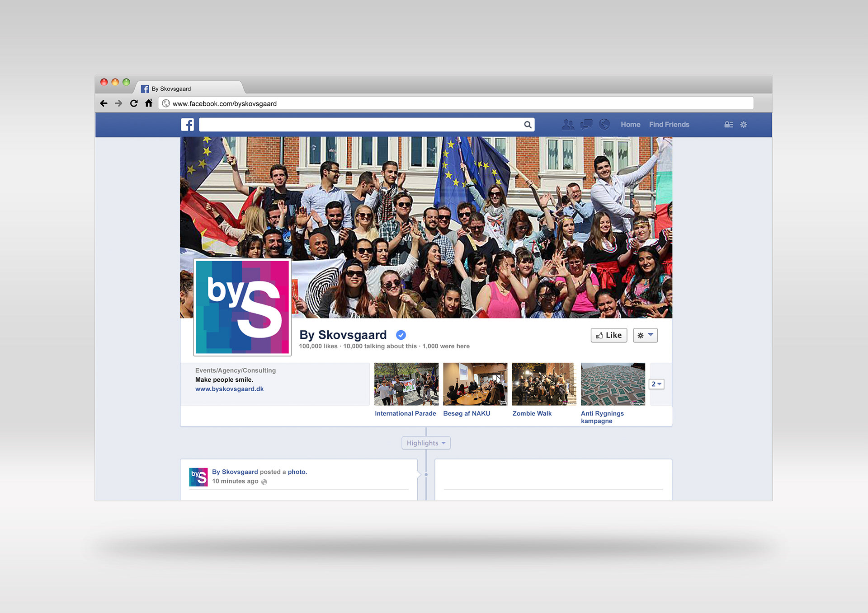
Task: Go to Home in the Facebook bar
Action: point(630,125)
